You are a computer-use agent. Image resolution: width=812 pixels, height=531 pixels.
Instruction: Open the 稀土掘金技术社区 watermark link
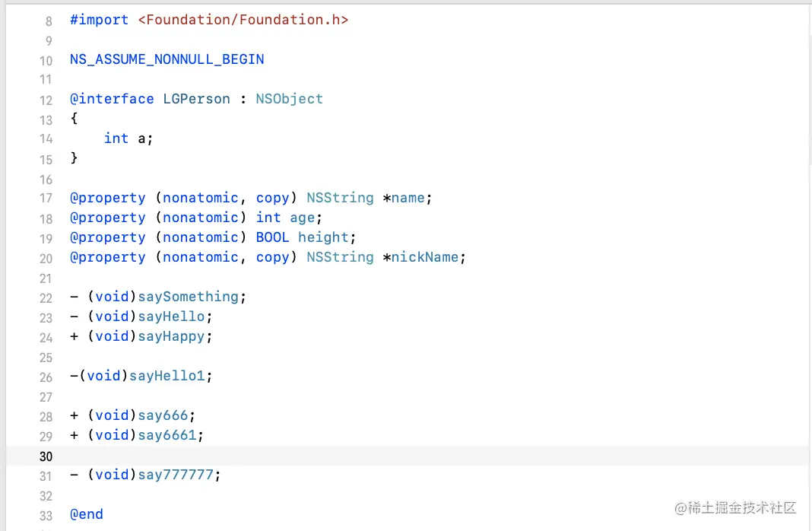click(x=734, y=507)
